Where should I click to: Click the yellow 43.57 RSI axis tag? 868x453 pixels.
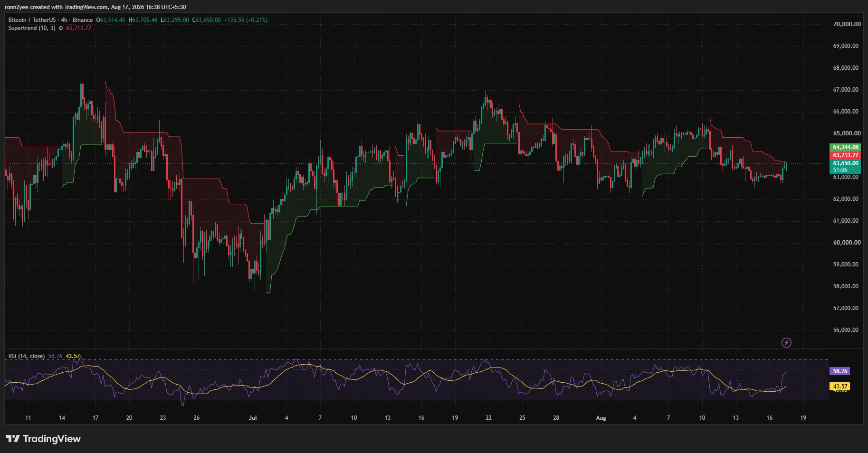[x=839, y=387]
